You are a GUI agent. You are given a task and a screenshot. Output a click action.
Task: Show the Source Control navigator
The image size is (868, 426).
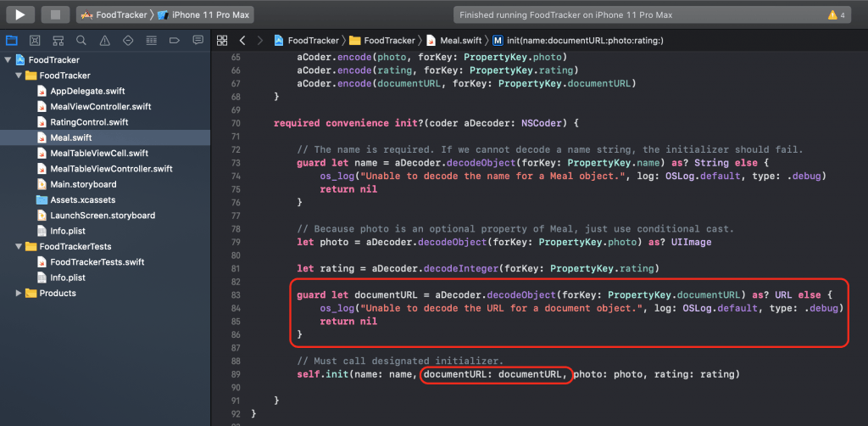tap(35, 41)
